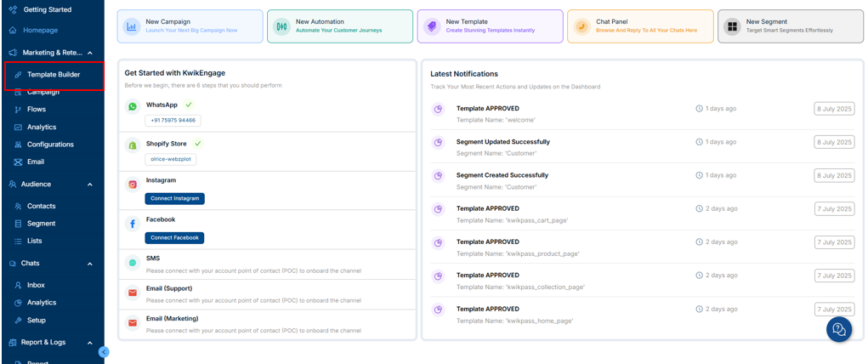Click the SMS channel icon
The height and width of the screenshot is (364, 868).
coord(133,263)
